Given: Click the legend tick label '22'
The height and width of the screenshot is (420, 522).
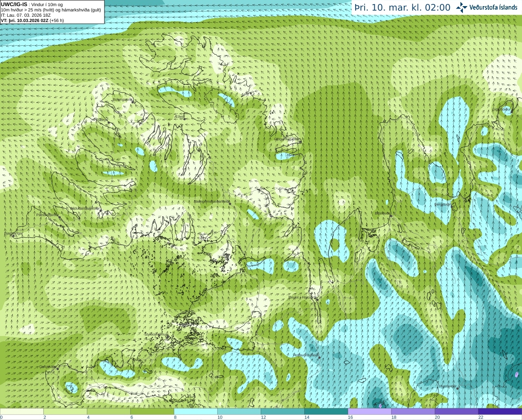Looking at the screenshot, I should click(x=481, y=417).
